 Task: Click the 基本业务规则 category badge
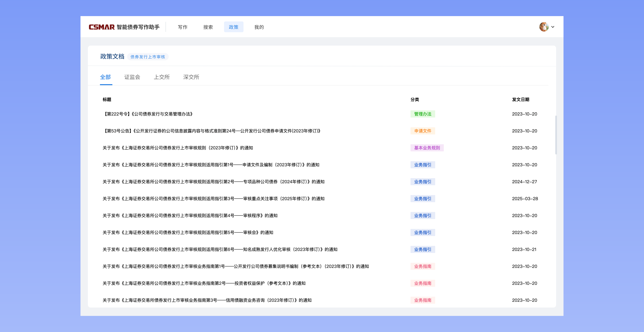point(427,148)
